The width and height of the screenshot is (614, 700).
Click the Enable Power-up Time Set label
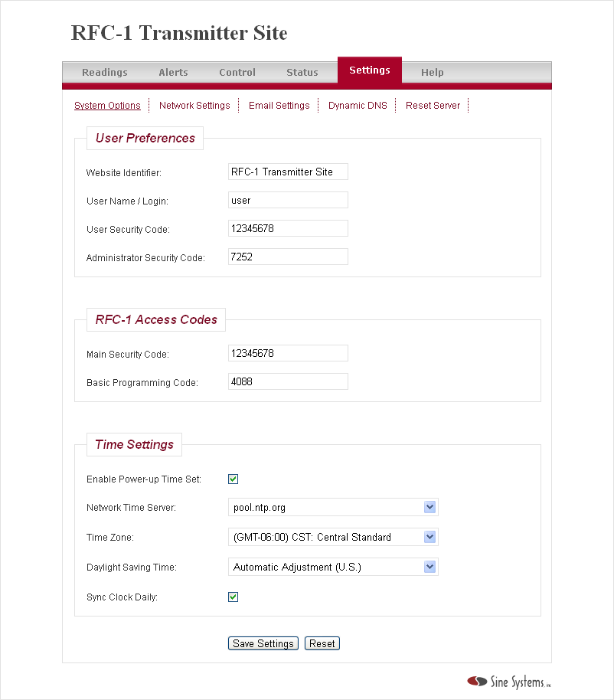pyautogui.click(x=144, y=479)
